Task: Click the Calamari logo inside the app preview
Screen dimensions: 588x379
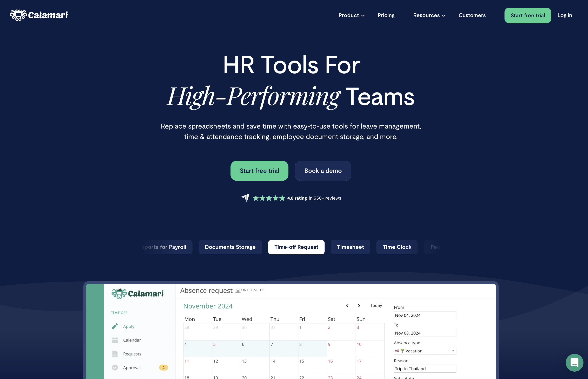Action: tap(138, 293)
